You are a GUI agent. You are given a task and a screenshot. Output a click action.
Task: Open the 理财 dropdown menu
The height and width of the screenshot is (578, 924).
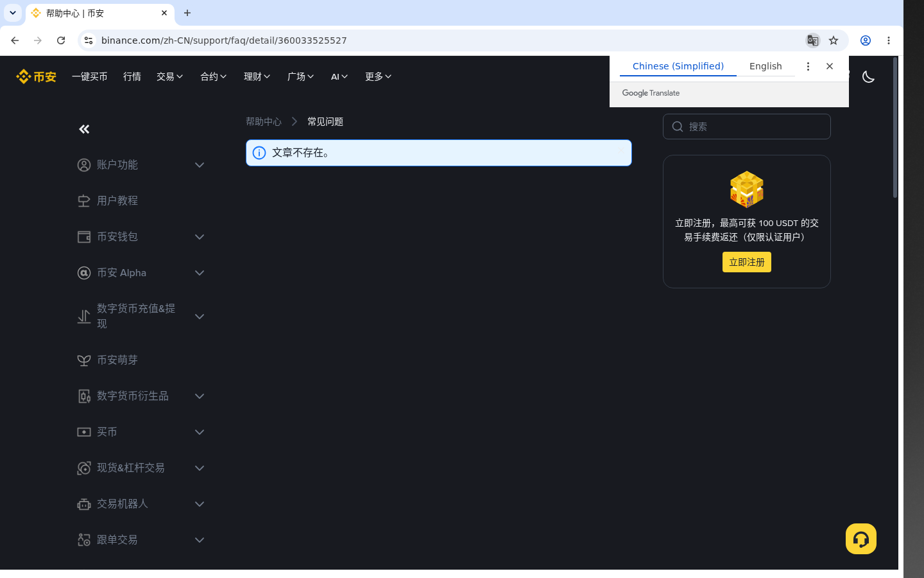point(257,76)
